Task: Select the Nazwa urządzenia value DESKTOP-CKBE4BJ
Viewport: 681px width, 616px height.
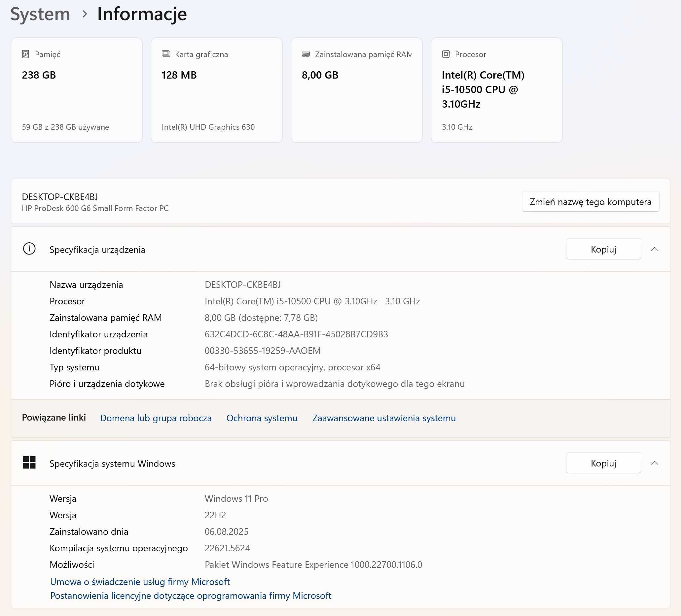Action: tap(242, 284)
